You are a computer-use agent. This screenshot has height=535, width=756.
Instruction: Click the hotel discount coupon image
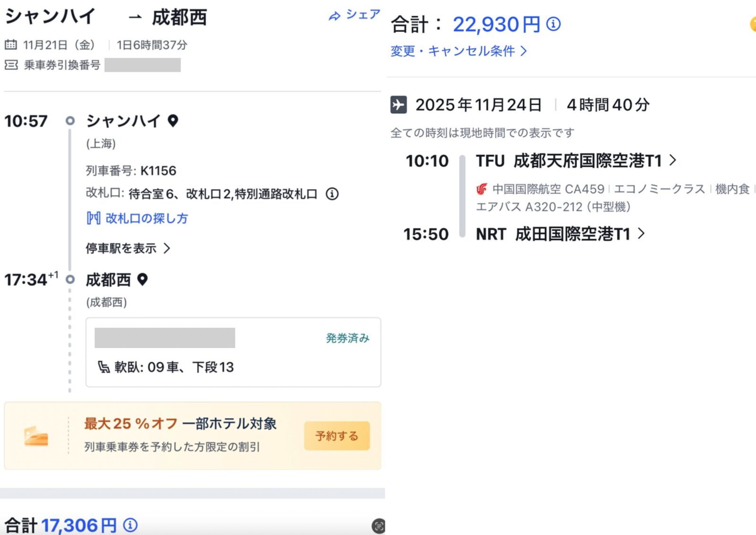tap(36, 436)
